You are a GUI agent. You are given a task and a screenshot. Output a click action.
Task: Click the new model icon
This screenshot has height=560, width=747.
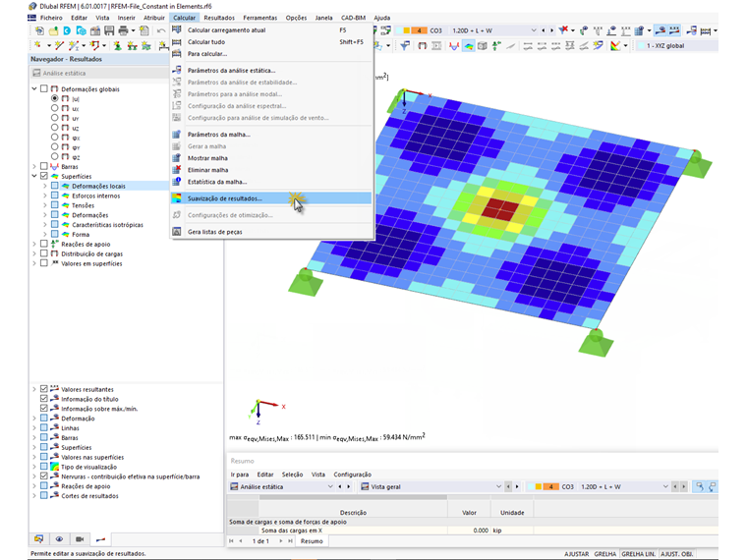tap(39, 31)
